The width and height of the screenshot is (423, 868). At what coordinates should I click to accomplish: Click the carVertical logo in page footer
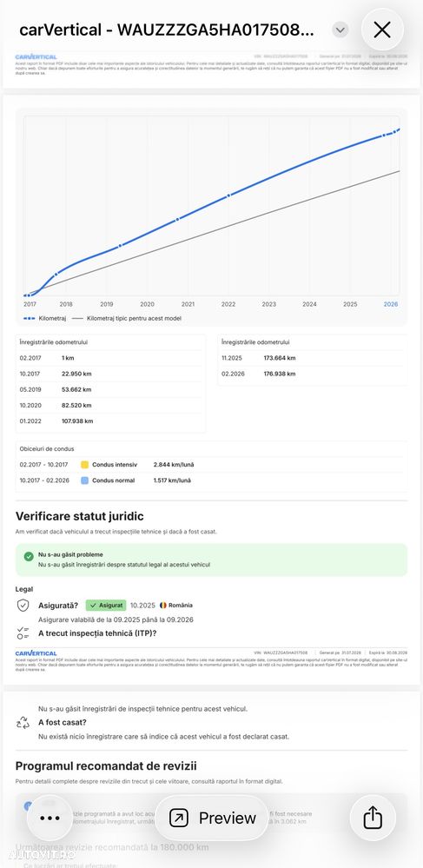(36, 653)
